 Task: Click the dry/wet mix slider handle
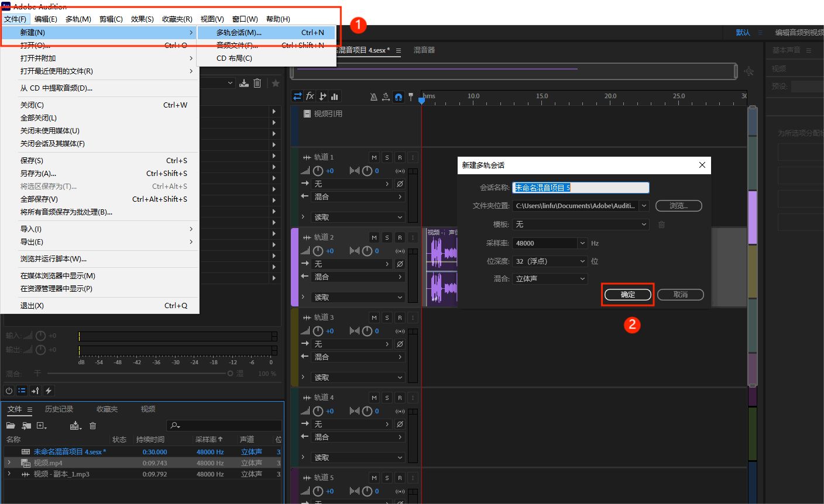click(x=230, y=373)
